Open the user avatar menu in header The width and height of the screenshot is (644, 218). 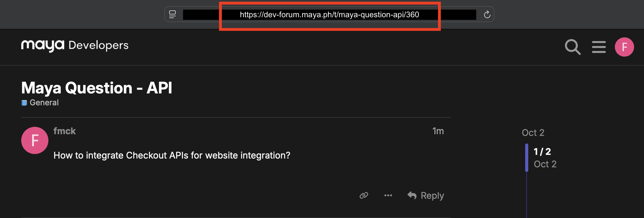coord(624,47)
